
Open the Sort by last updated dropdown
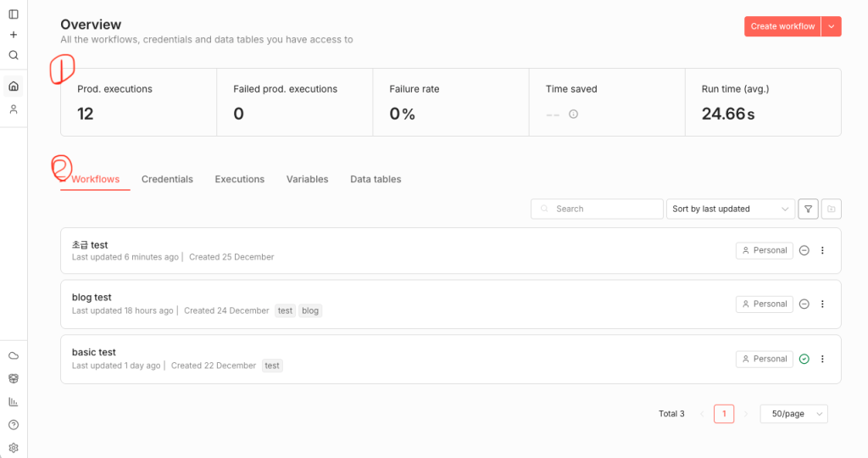point(731,209)
